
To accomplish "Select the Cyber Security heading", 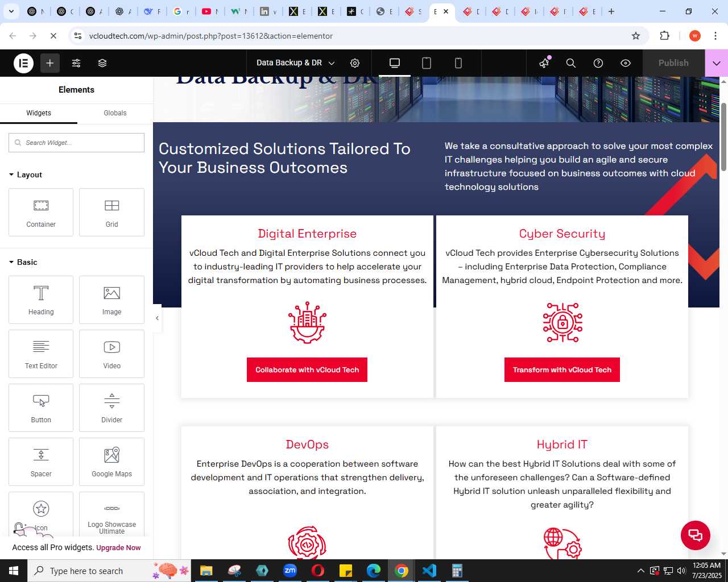I will point(562,234).
